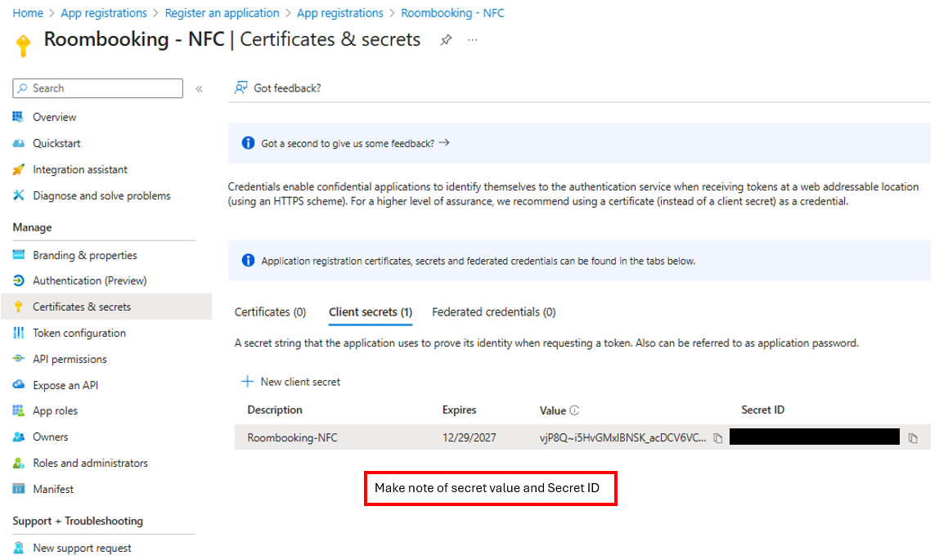939x560 pixels.
Task: Open API permissions in the sidebar
Action: point(70,359)
